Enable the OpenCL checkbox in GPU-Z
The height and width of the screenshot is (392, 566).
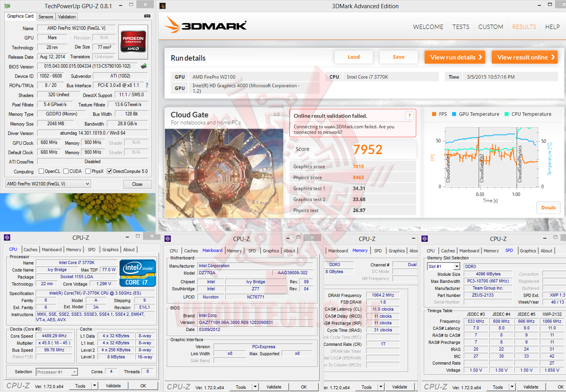[x=41, y=171]
